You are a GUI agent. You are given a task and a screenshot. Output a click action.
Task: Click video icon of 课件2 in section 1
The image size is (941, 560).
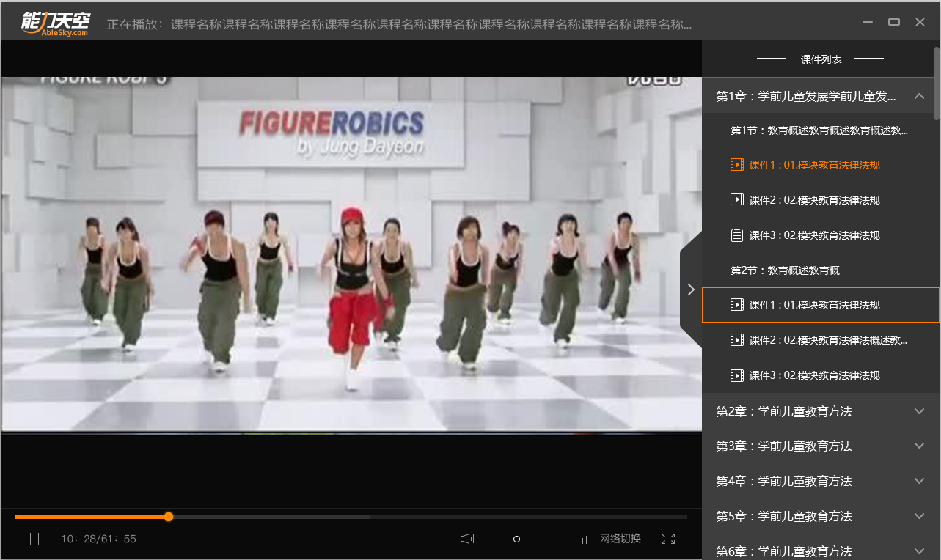tap(737, 200)
